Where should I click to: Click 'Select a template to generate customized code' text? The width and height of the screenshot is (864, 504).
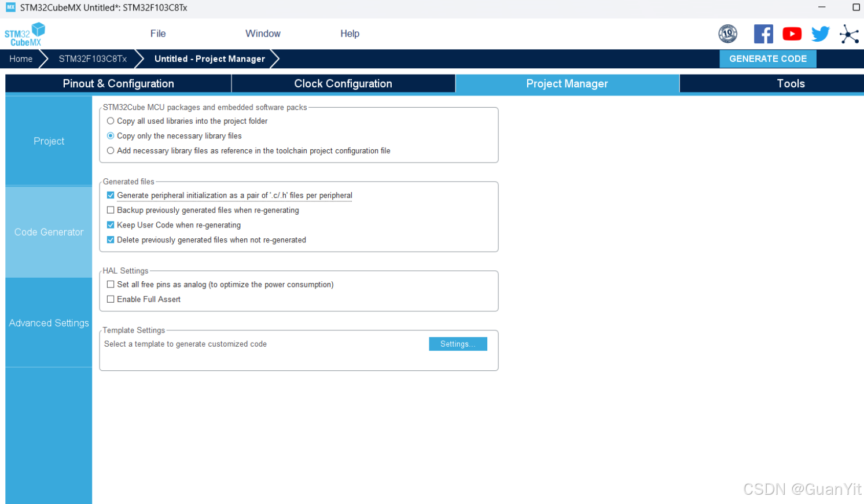point(185,344)
